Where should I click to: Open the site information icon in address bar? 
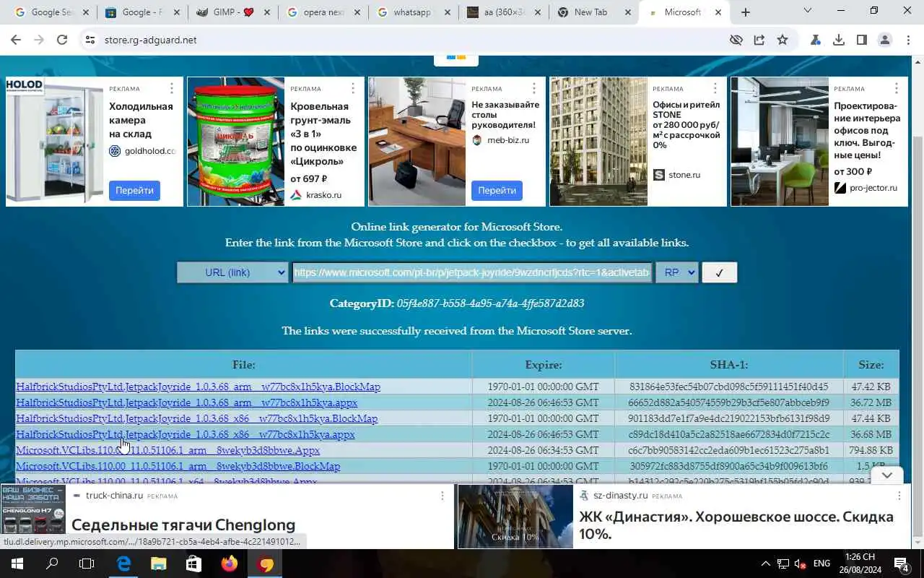[90, 40]
